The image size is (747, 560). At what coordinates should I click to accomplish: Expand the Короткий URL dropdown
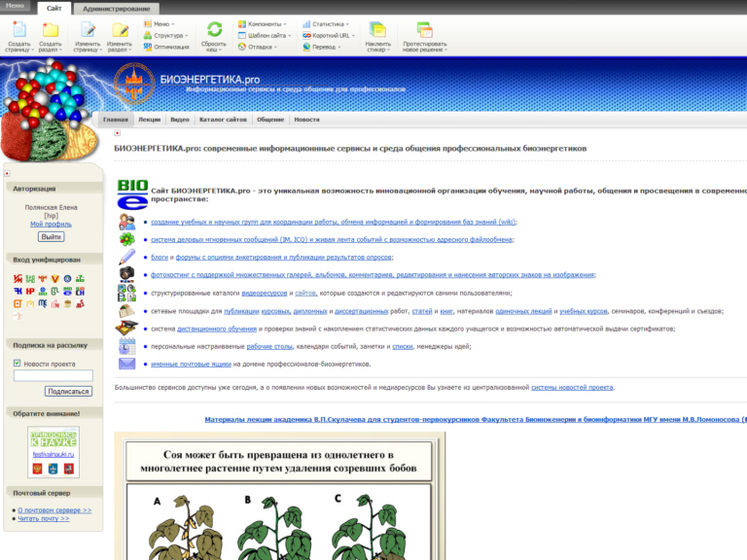[329, 35]
